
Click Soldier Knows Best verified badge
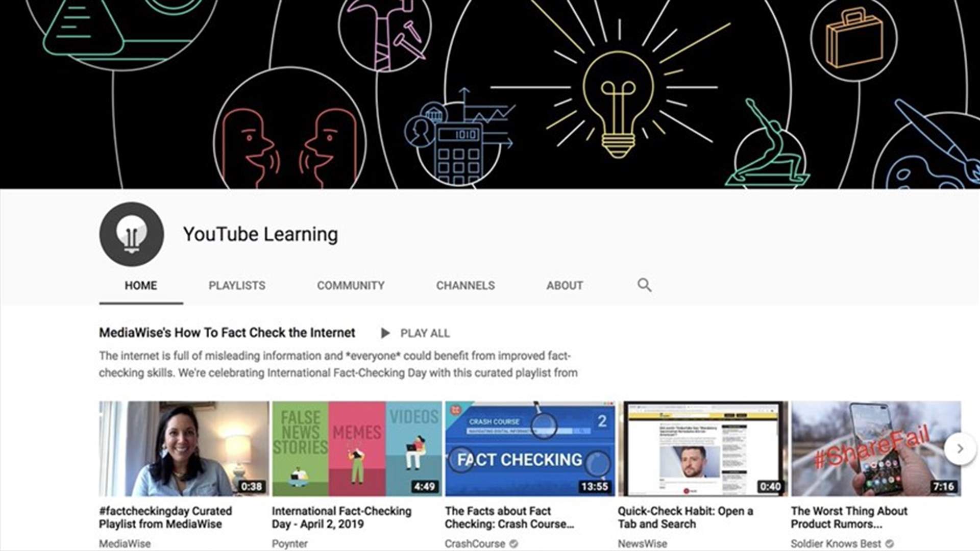point(890,544)
